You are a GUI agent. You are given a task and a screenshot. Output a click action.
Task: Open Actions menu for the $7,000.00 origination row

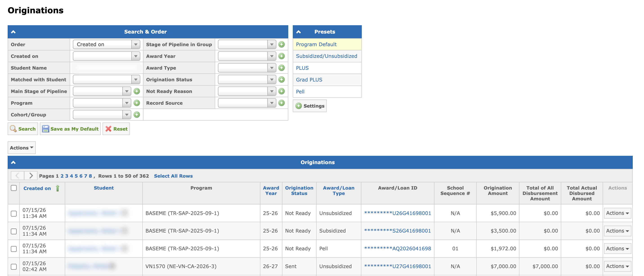[x=617, y=266]
